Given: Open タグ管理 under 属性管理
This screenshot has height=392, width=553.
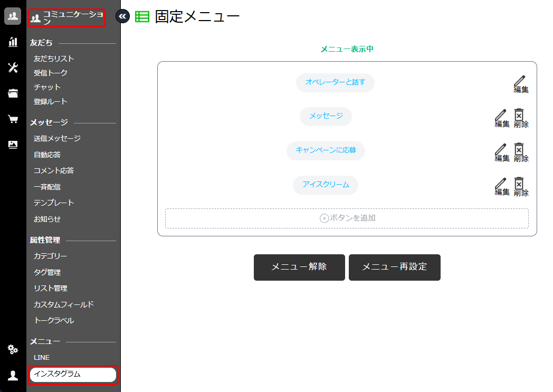Looking at the screenshot, I should click(x=47, y=272).
